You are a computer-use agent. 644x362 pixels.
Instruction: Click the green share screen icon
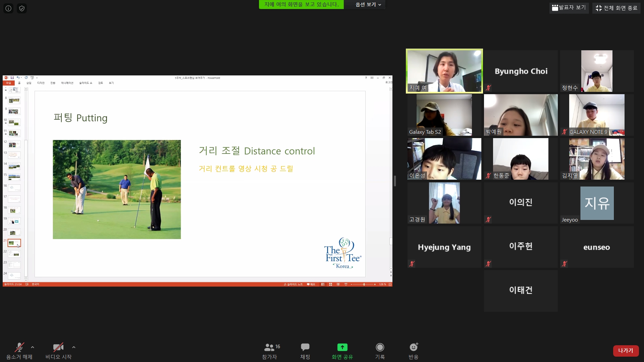click(x=342, y=347)
